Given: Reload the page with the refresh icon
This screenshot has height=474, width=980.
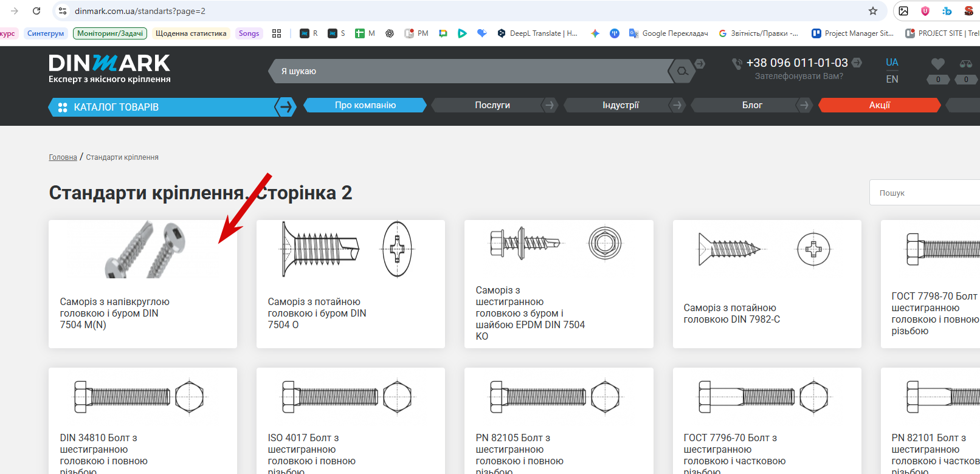Looking at the screenshot, I should click(36, 11).
